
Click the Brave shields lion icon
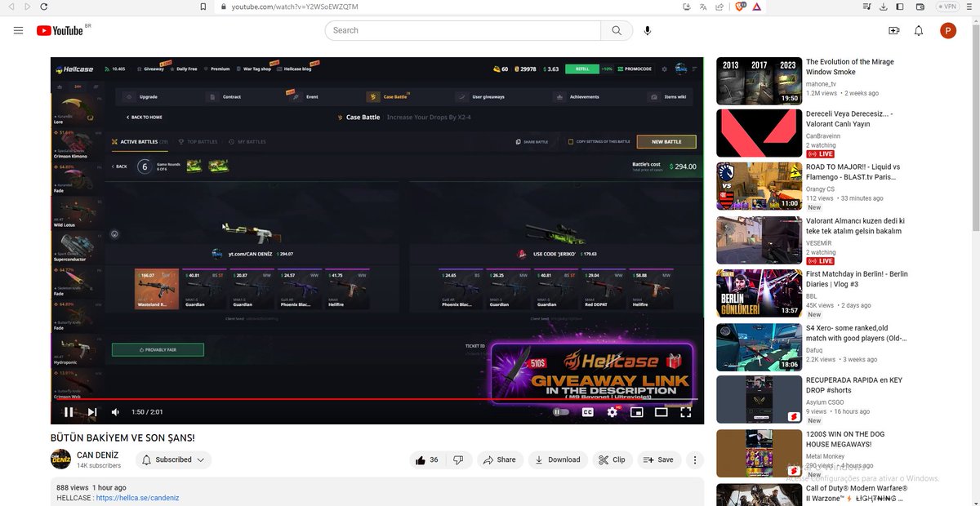pos(741,7)
